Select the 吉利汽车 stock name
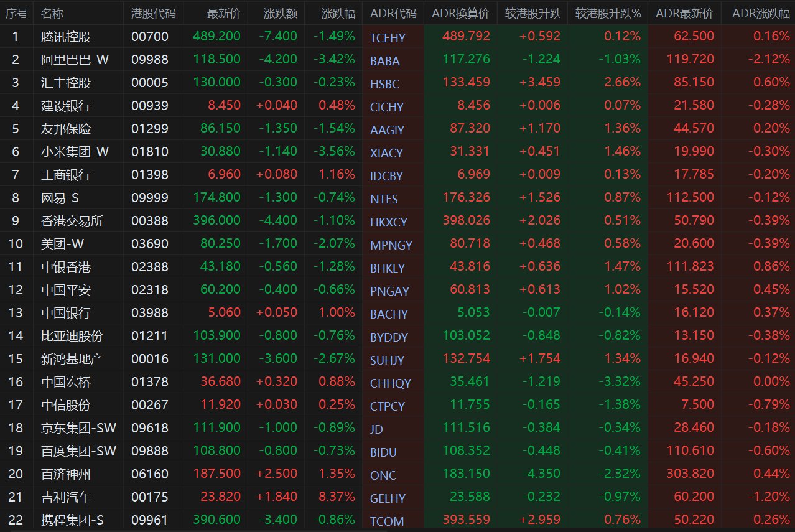This screenshot has width=795, height=532. point(66,497)
